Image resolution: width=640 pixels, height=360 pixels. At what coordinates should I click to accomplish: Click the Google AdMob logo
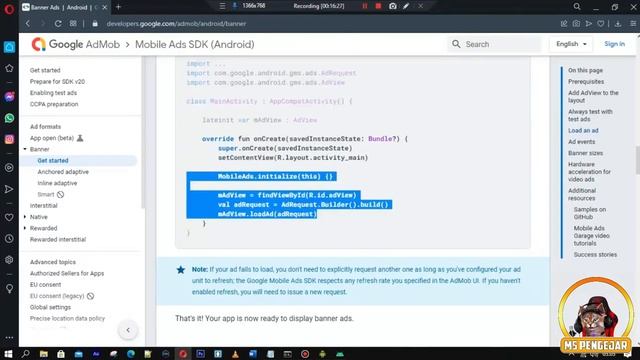pos(76,44)
